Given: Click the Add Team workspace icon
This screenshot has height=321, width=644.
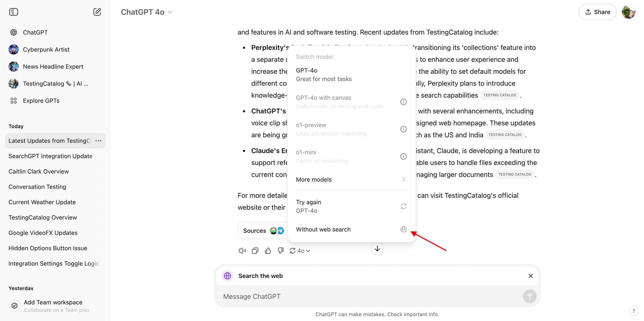Looking at the screenshot, I should (x=14, y=306).
